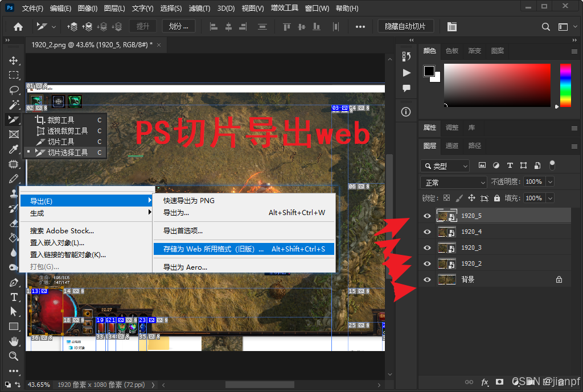Viewport: 583px width, 392px height.
Task: Toggle lock all padlock in Layers panel
Action: pyautogui.click(x=496, y=198)
